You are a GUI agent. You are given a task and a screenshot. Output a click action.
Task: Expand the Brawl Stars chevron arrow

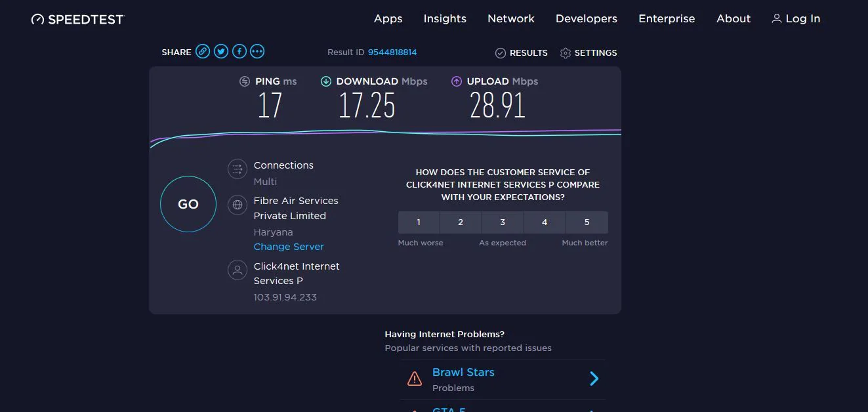[594, 379]
